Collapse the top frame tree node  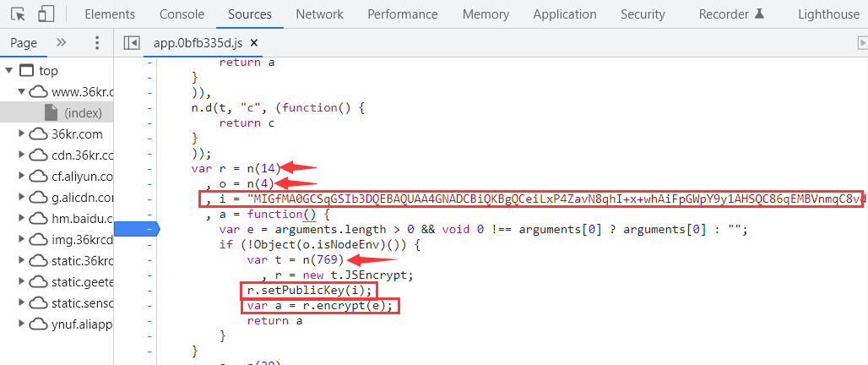pos(9,71)
